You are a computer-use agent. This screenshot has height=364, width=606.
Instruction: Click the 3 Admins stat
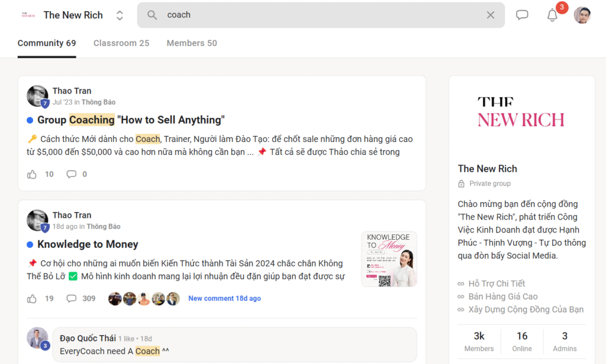tap(565, 341)
